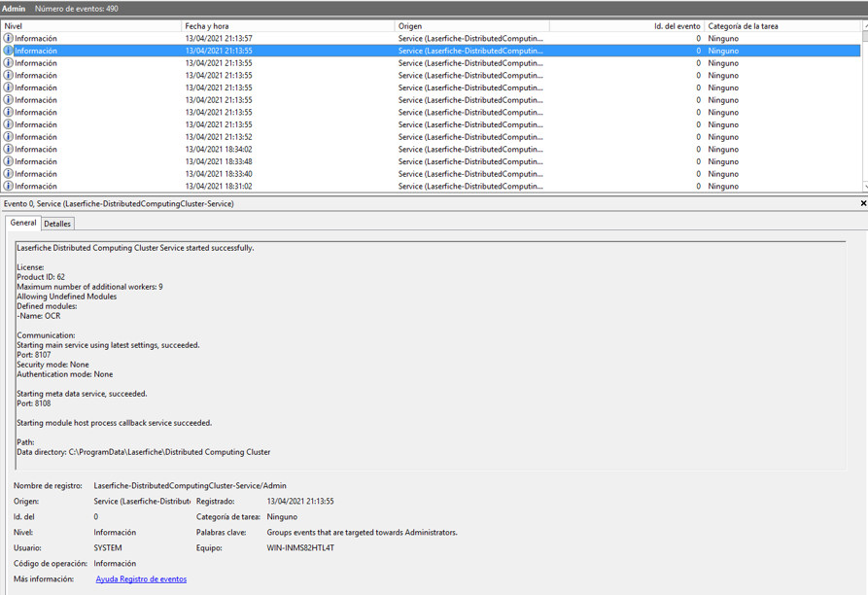
Task: Switch to the Detalles tab
Action: [57, 224]
